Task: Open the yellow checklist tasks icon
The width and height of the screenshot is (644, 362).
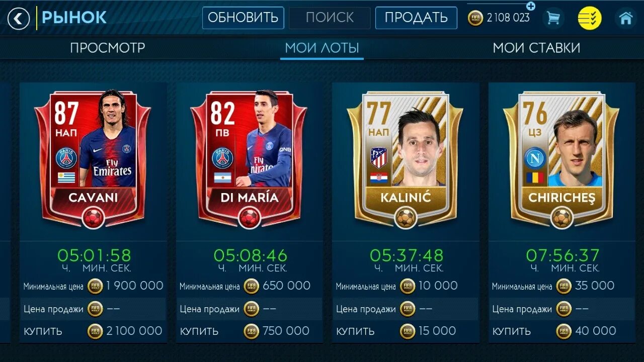Action: (x=589, y=18)
